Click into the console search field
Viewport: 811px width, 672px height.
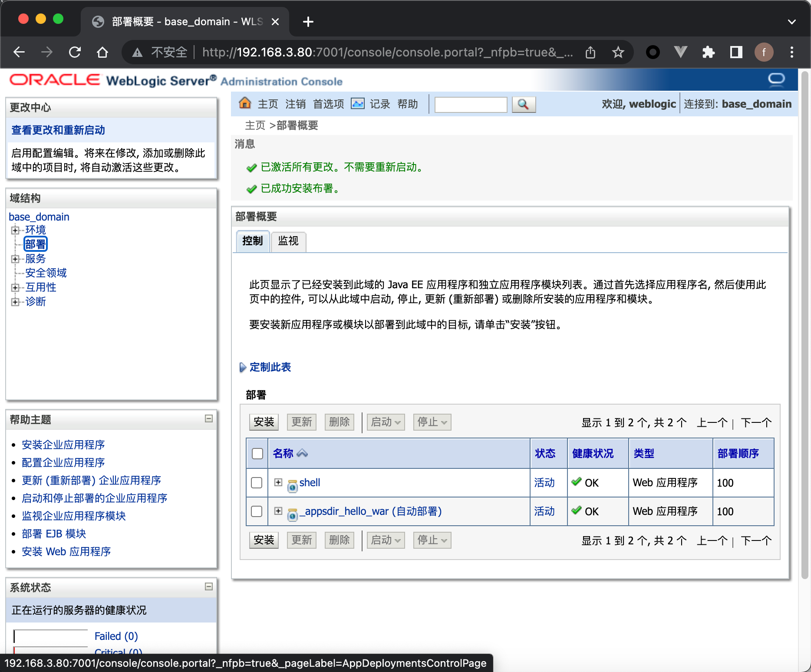tap(471, 105)
